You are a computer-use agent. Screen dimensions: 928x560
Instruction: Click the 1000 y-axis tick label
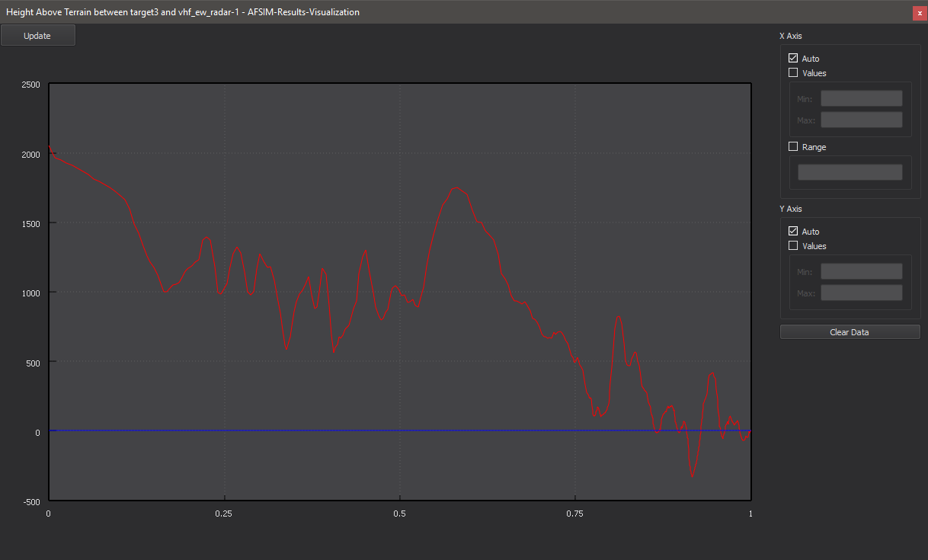pyautogui.click(x=30, y=293)
